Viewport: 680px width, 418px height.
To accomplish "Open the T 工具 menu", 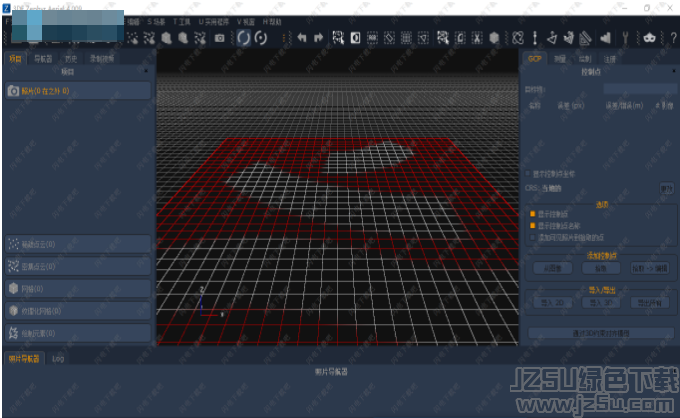I will tap(182, 22).
